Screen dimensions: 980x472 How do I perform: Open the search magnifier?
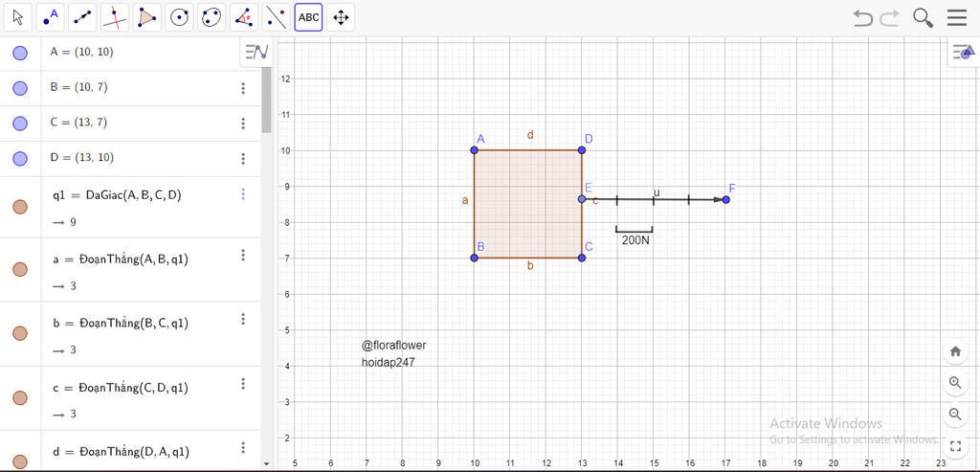(924, 17)
